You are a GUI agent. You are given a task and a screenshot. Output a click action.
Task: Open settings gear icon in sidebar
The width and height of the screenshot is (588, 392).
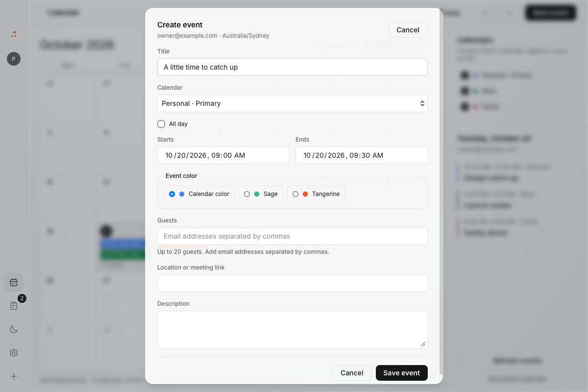14,353
